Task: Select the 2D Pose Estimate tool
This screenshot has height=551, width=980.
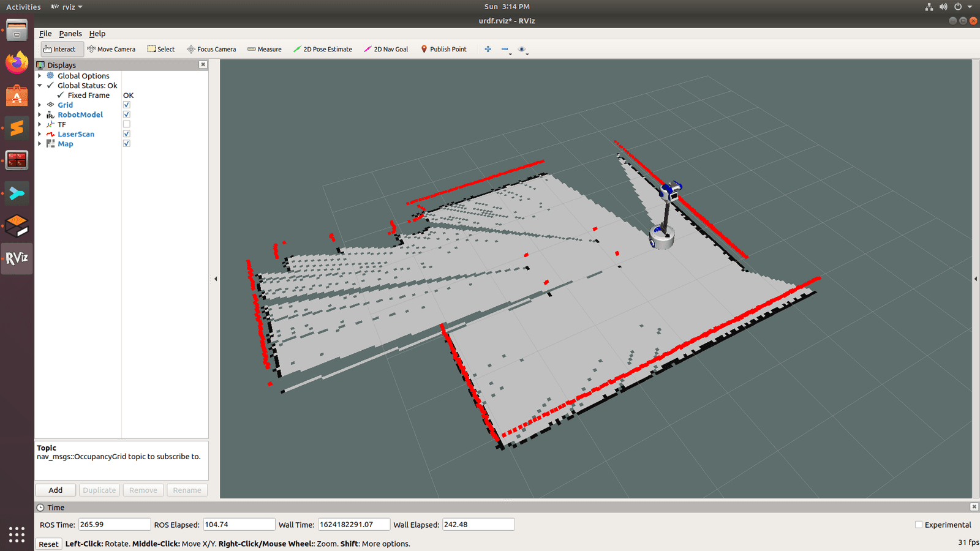Action: click(x=323, y=49)
